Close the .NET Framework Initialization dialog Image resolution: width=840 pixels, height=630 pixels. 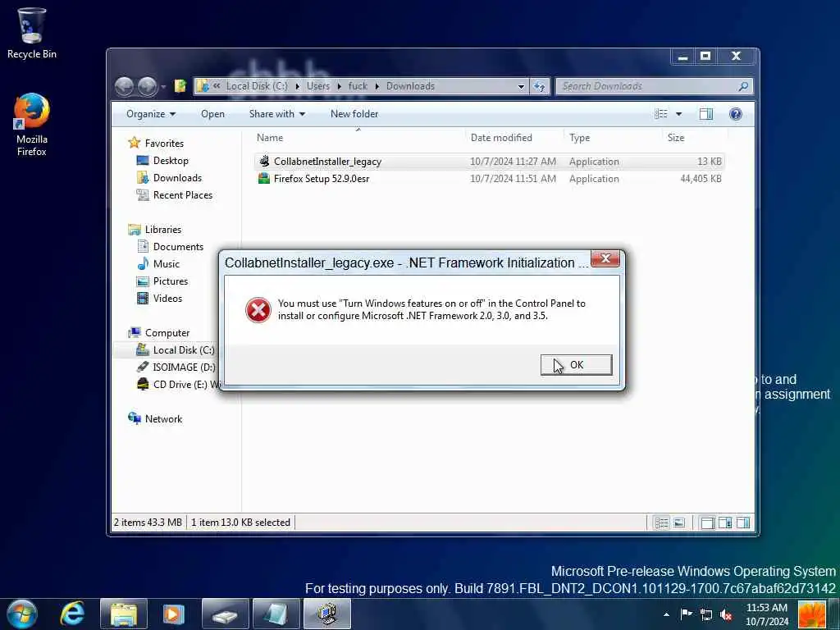click(x=605, y=259)
